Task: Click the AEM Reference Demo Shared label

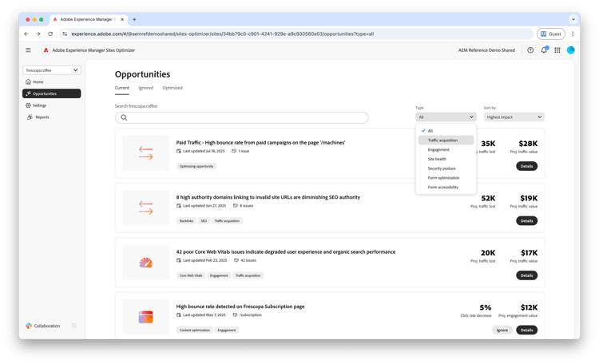Action: click(x=486, y=50)
